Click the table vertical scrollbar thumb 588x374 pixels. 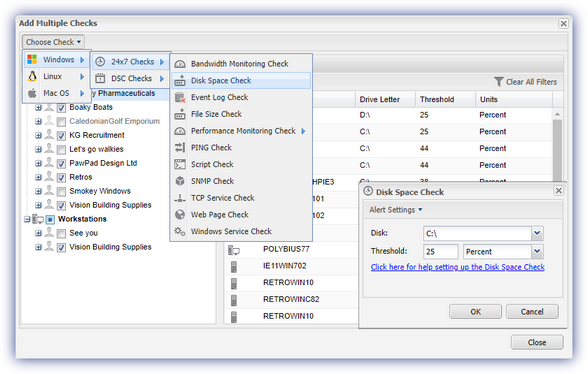(x=557, y=150)
